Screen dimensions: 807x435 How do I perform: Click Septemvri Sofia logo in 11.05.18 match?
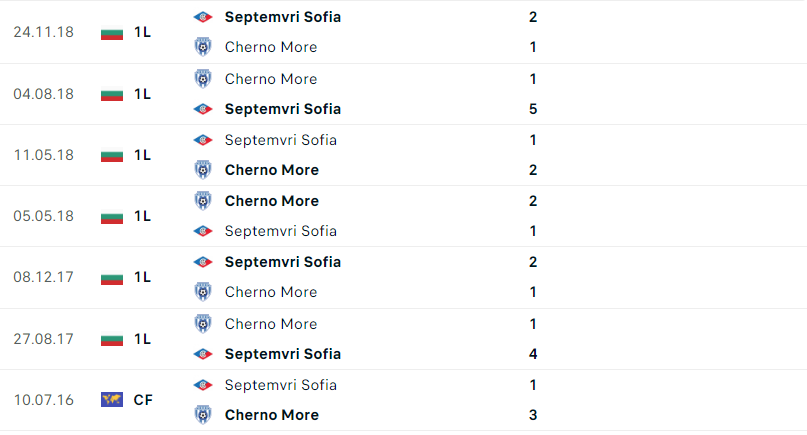coord(203,140)
